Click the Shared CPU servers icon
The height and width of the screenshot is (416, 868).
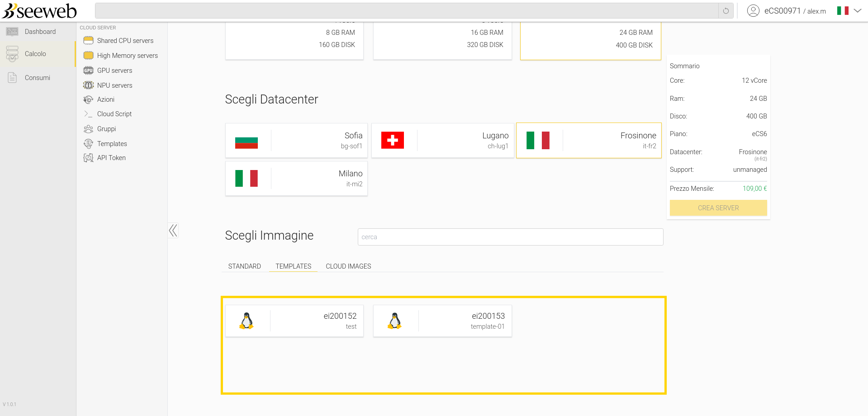point(88,41)
